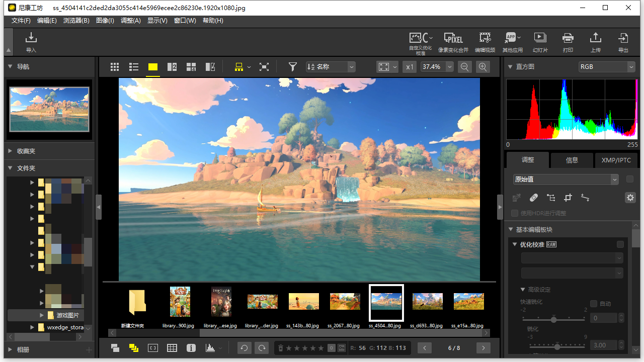
Task: Open the RGB histogram channel dropdown
Action: click(607, 66)
